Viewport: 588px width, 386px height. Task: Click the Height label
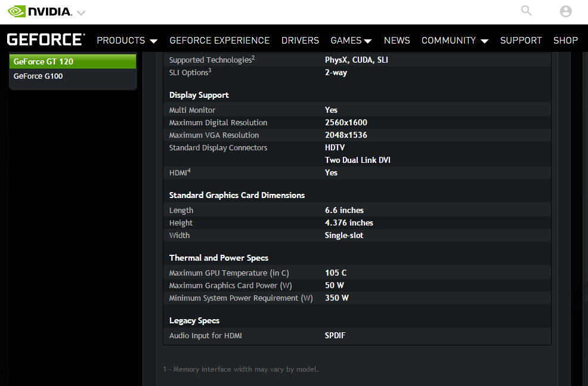click(x=181, y=223)
